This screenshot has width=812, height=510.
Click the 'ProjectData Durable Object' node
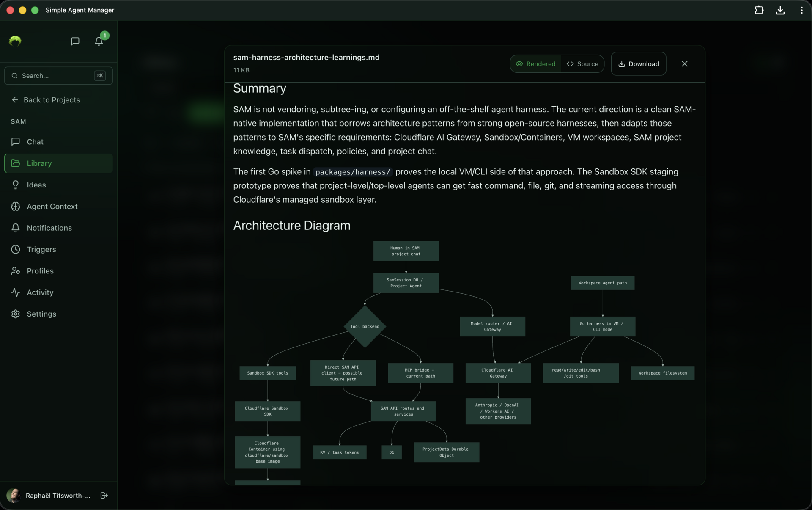click(x=446, y=452)
